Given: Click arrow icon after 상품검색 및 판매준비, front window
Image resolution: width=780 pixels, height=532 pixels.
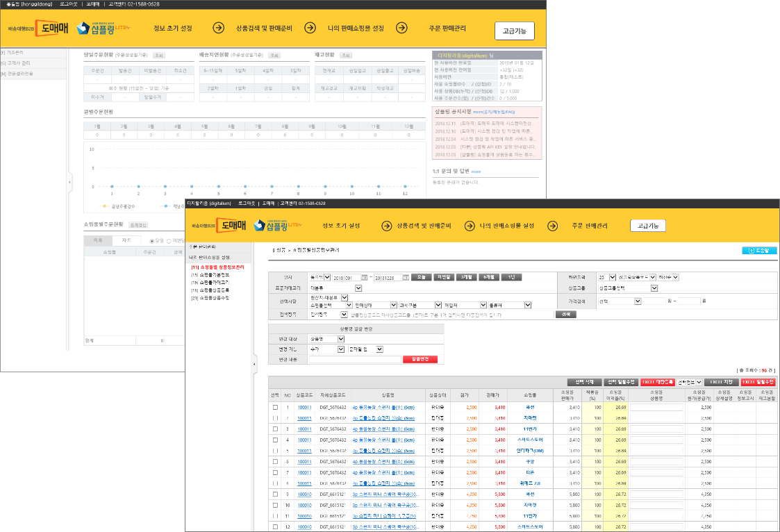Looking at the screenshot, I should point(469,226).
